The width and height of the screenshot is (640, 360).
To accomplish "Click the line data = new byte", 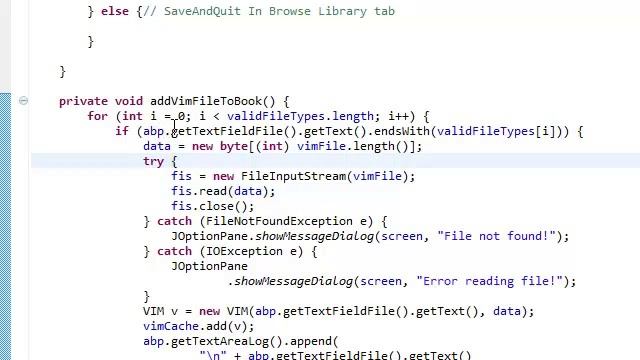I will (282, 147).
